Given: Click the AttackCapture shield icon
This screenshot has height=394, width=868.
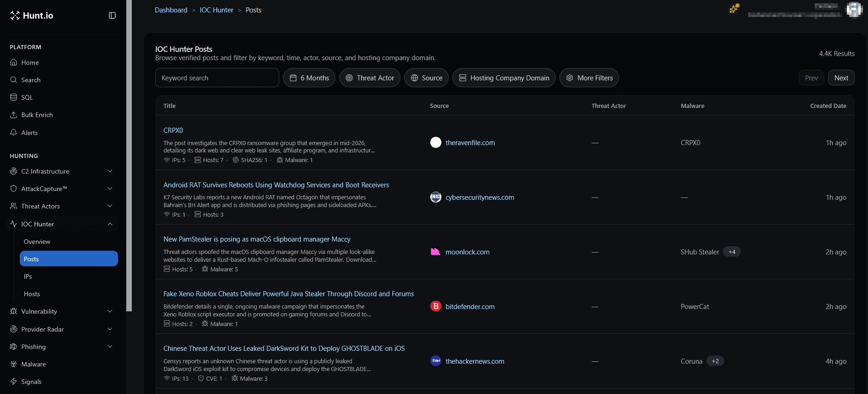Looking at the screenshot, I should point(14,189).
